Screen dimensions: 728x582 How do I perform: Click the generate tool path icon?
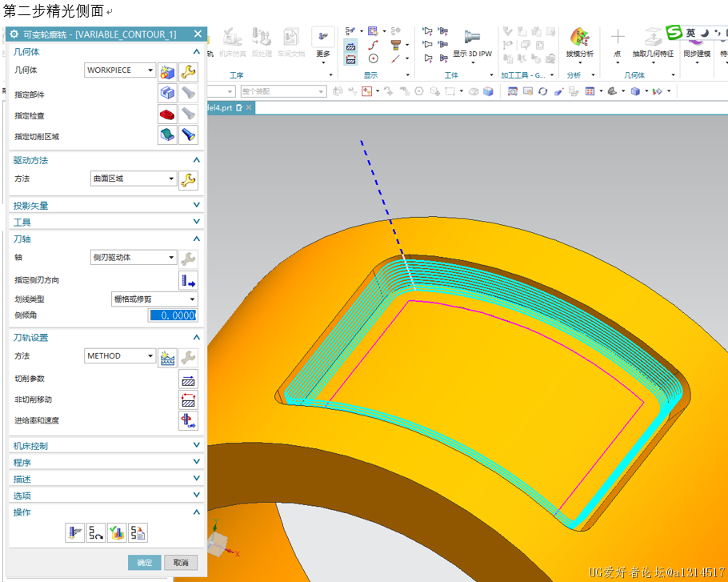point(74,532)
